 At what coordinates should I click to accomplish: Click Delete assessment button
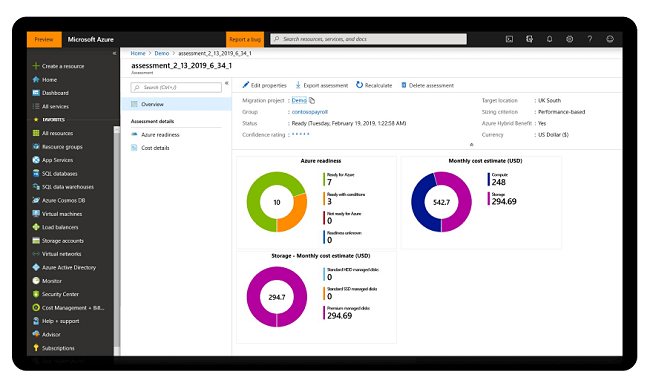click(427, 85)
